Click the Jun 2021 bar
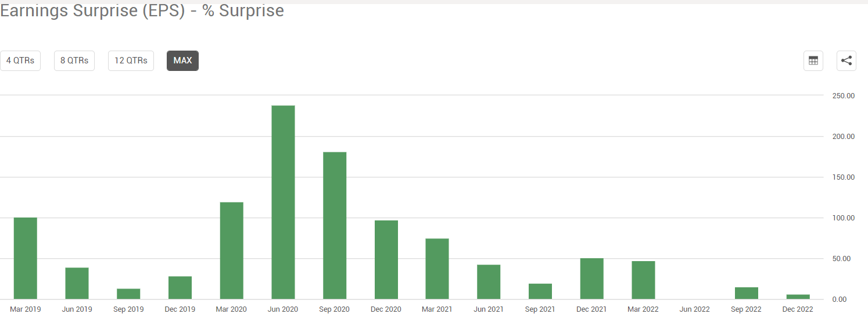This screenshot has width=868, height=328. pyautogui.click(x=489, y=282)
